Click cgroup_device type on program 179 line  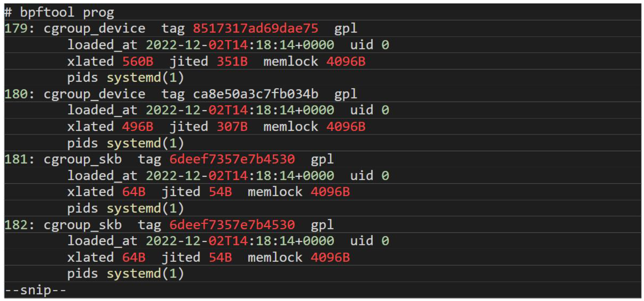[x=94, y=29]
